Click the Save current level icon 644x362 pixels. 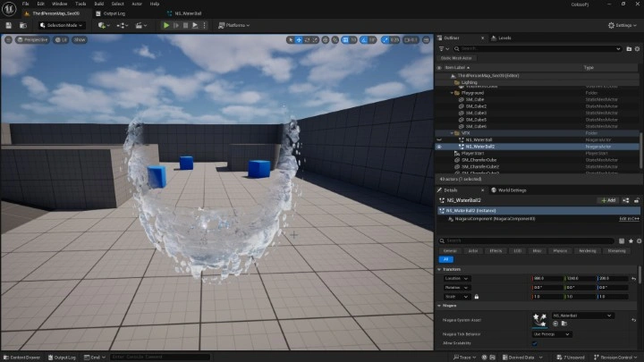click(8, 25)
